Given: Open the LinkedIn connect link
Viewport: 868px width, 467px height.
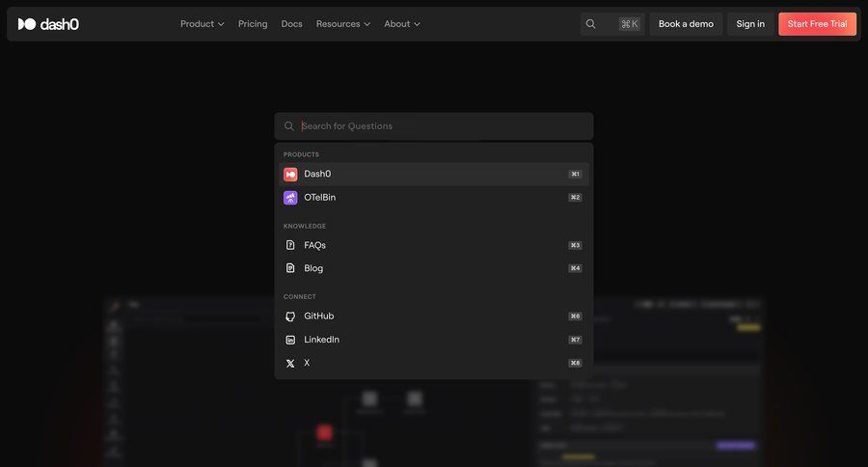Looking at the screenshot, I should point(434,339).
